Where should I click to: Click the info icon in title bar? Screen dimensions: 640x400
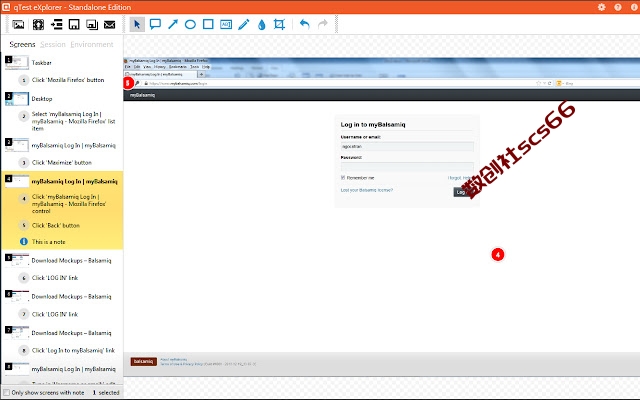point(634,7)
